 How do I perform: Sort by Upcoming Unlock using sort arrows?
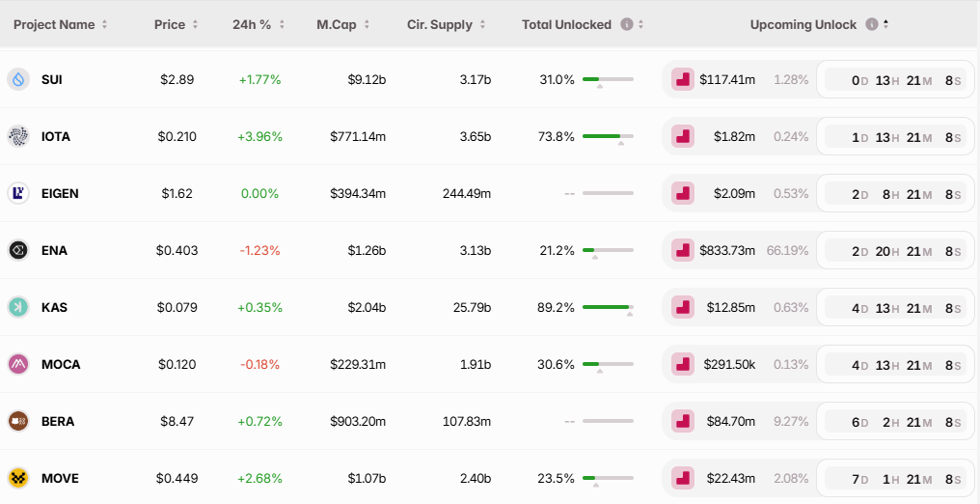[x=885, y=24]
